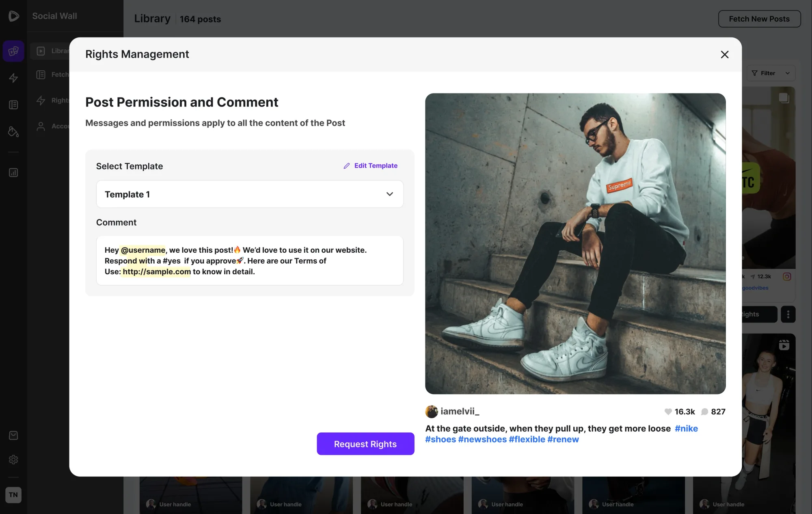Click the 16.3k likes count
The height and width of the screenshot is (514, 812).
coord(685,412)
